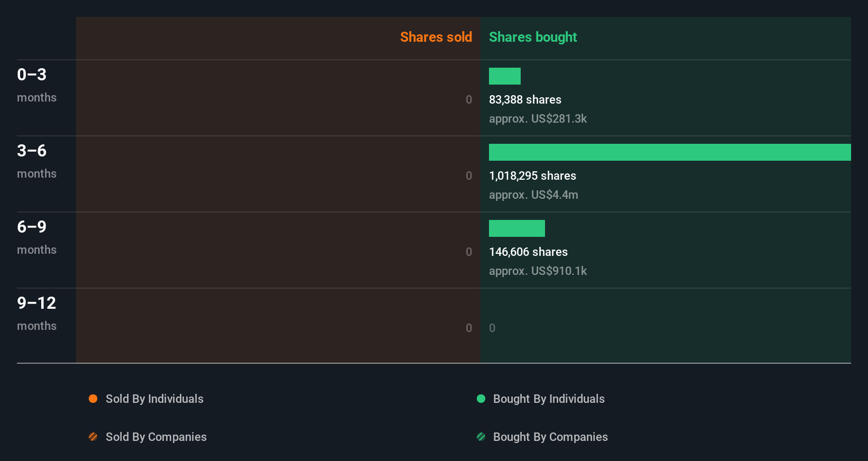Click the 3–6 months row label

36,161
